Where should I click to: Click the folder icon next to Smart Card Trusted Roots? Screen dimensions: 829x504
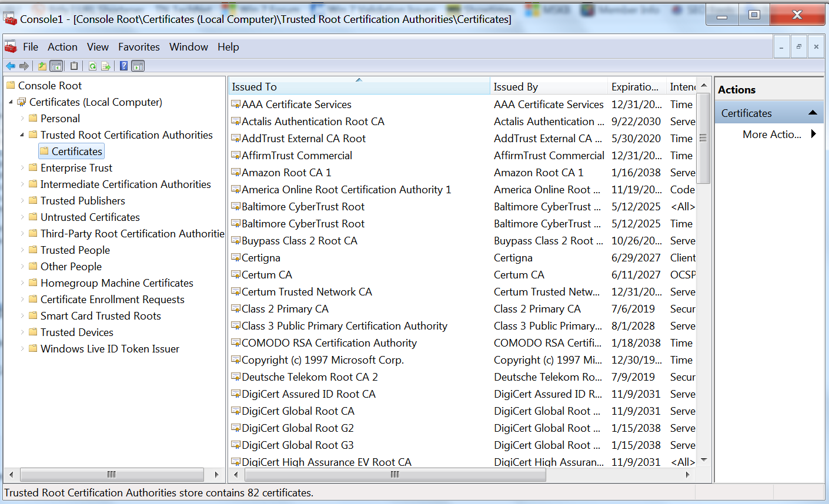34,315
